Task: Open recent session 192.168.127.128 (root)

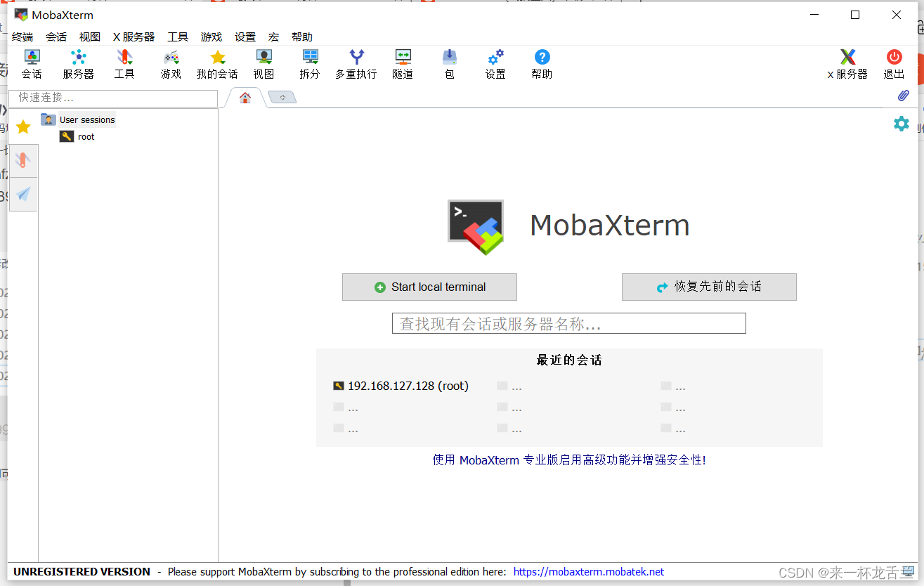Action: pyautogui.click(x=401, y=386)
